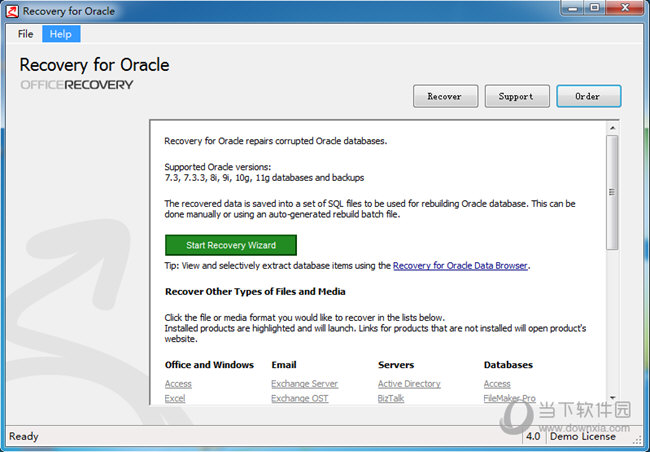
Task: Click the Order button
Action: (x=588, y=96)
